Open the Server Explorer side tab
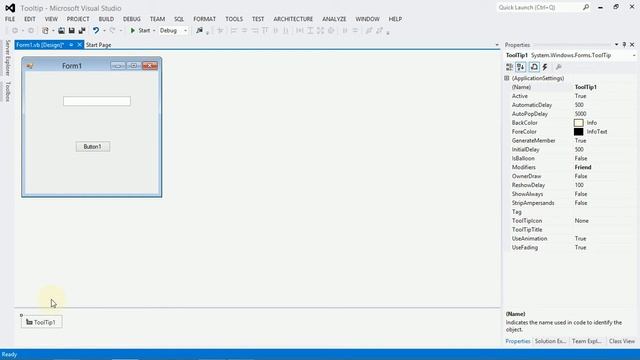The image size is (640, 360). [x=7, y=58]
